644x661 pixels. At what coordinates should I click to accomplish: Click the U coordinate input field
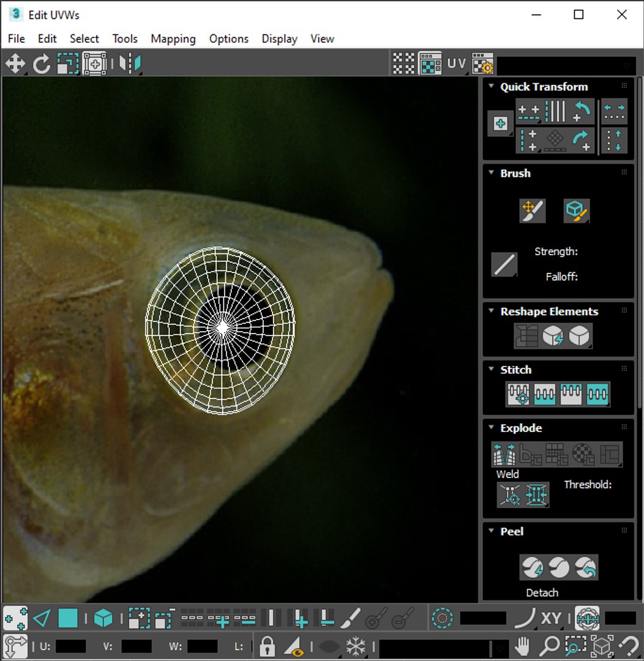click(x=71, y=646)
